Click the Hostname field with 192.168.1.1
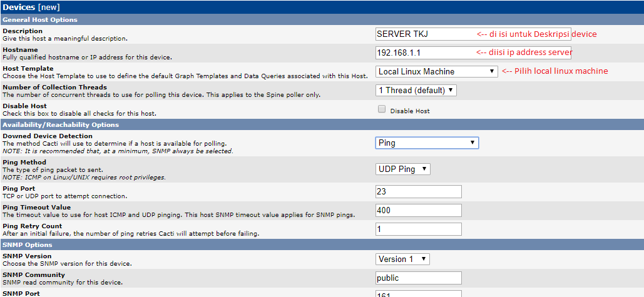 click(x=473, y=53)
